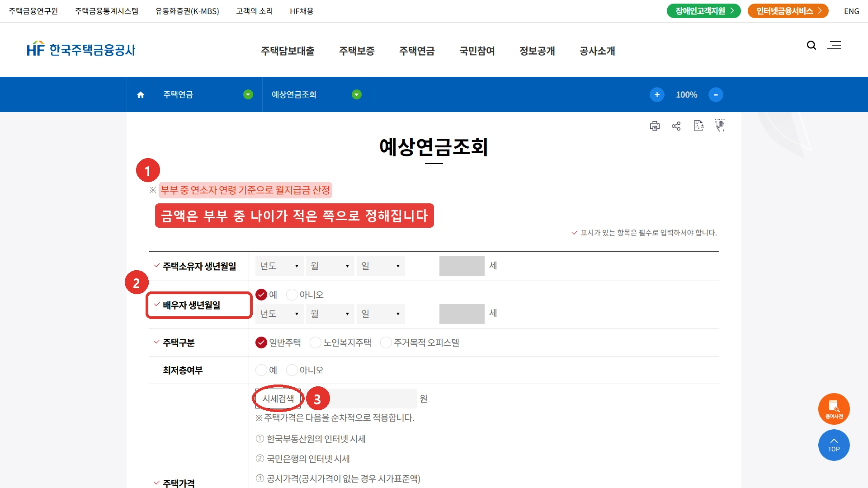
Task: Open 월 dropdown for 배우자 생년월일
Action: tap(330, 314)
